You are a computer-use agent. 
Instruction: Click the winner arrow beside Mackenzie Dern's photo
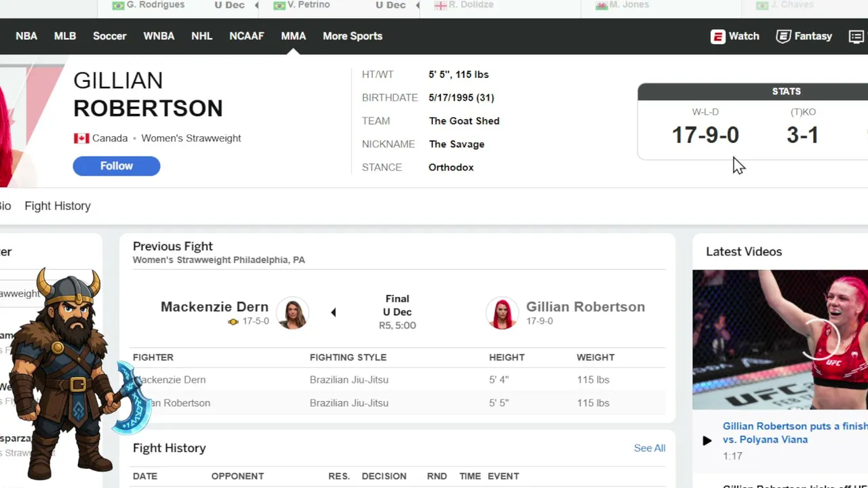[x=333, y=312]
